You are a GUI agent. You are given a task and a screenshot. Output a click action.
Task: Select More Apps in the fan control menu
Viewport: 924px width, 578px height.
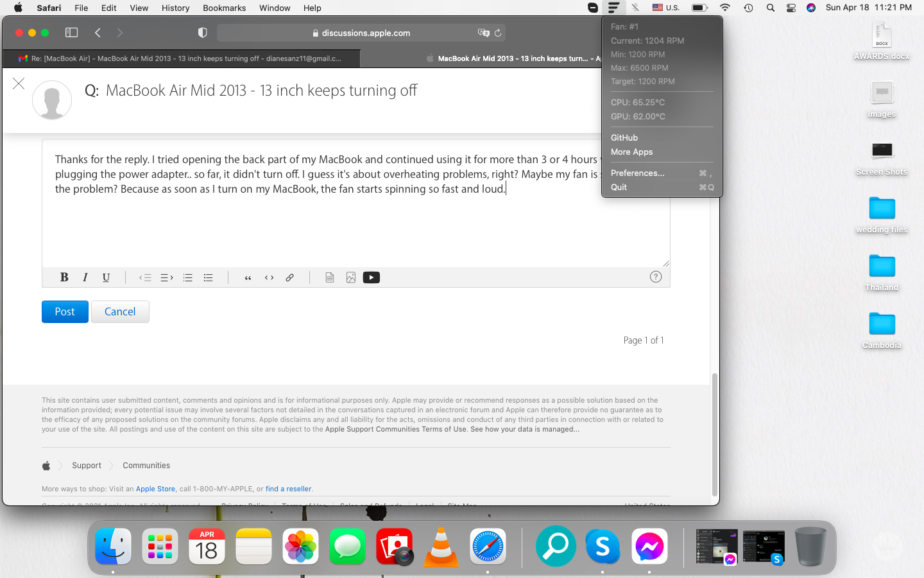click(x=662, y=152)
